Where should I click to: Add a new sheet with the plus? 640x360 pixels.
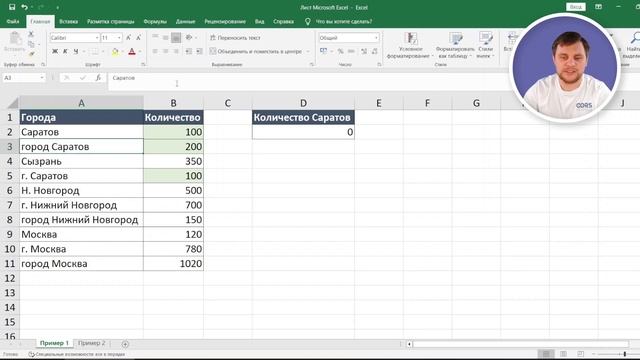125,344
